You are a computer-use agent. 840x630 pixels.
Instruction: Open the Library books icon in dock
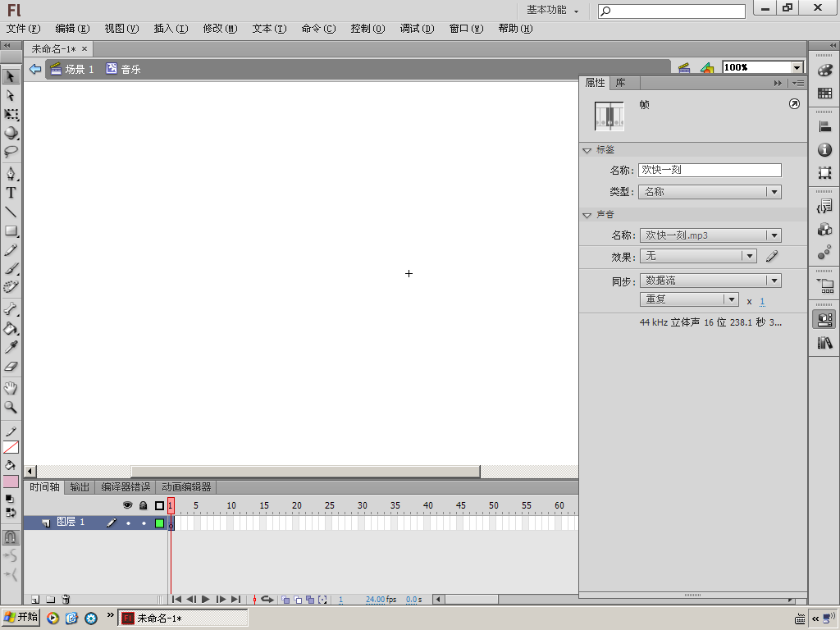pyautogui.click(x=825, y=342)
